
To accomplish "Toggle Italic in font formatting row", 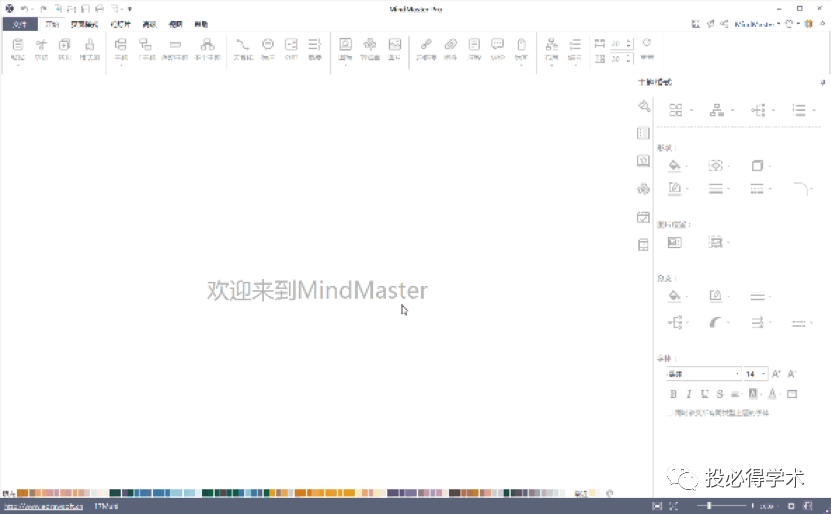I will point(689,394).
